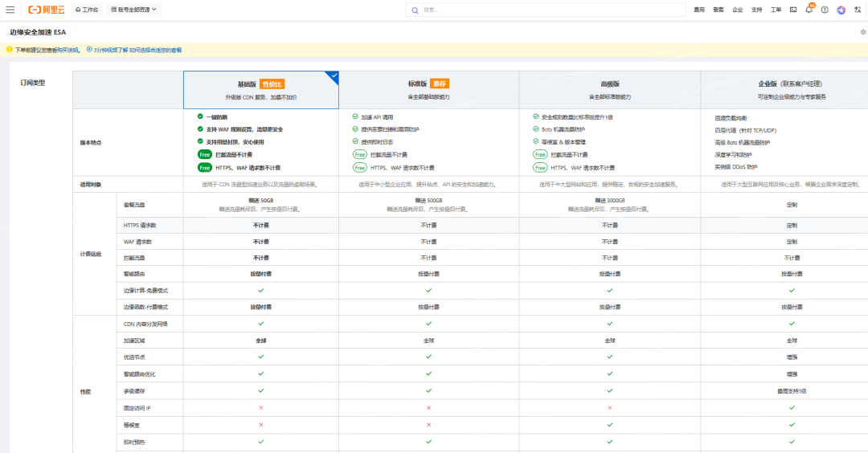Image resolution: width=868 pixels, height=453 pixels.
Task: Click the 标准版 red cross for 等候室
Action: (x=428, y=425)
